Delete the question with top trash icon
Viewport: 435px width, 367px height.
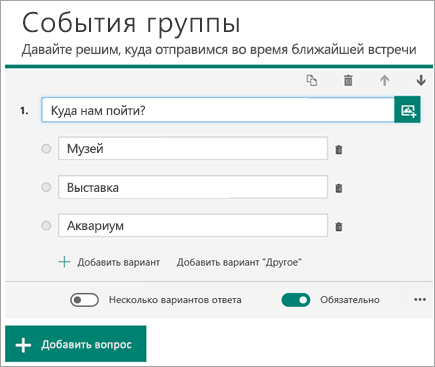348,81
